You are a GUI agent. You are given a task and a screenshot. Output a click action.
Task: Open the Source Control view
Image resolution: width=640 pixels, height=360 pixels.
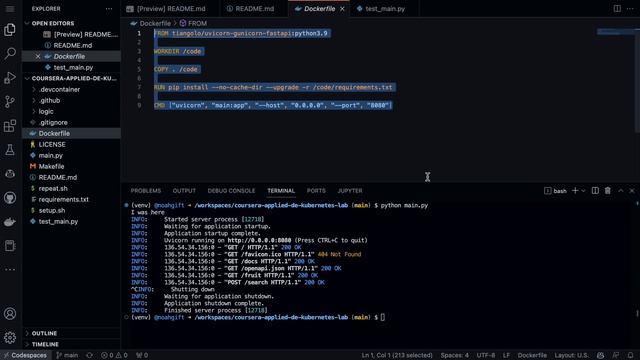(x=10, y=102)
